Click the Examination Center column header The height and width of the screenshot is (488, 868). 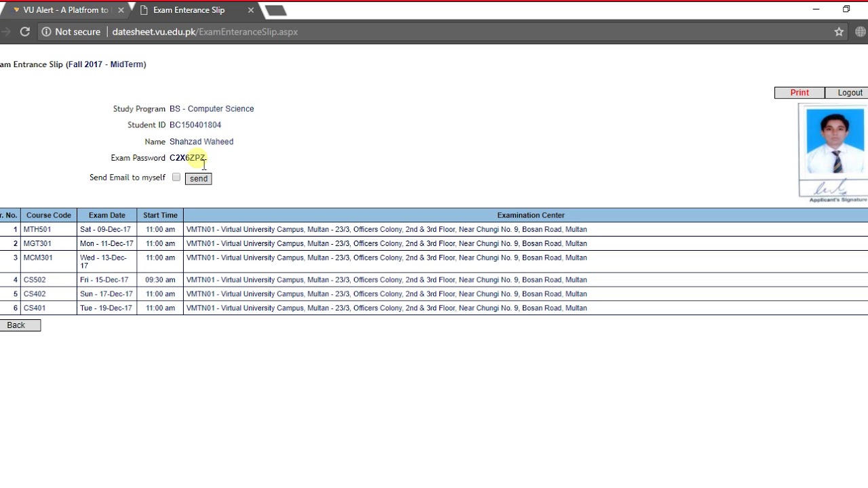coord(531,215)
